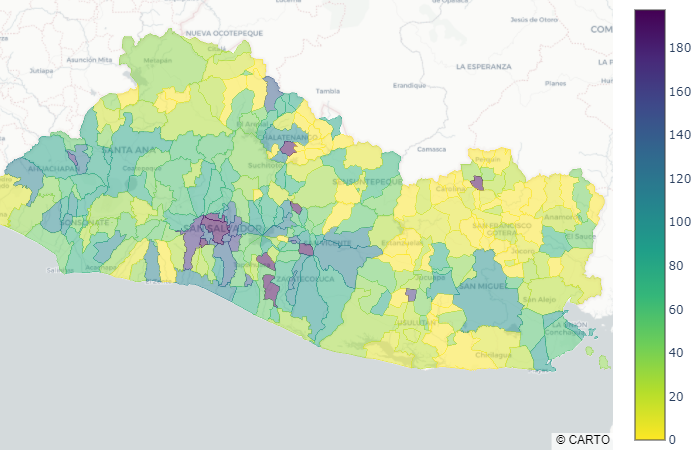Select the SENSUNTEPEQUE map label

tap(367, 182)
